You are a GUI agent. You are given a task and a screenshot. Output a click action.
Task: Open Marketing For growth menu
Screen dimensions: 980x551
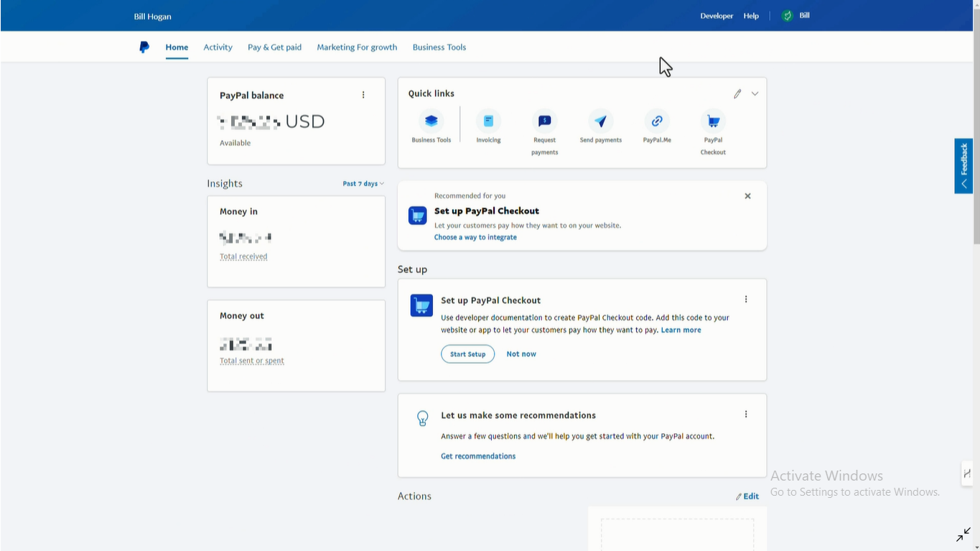pyautogui.click(x=357, y=47)
